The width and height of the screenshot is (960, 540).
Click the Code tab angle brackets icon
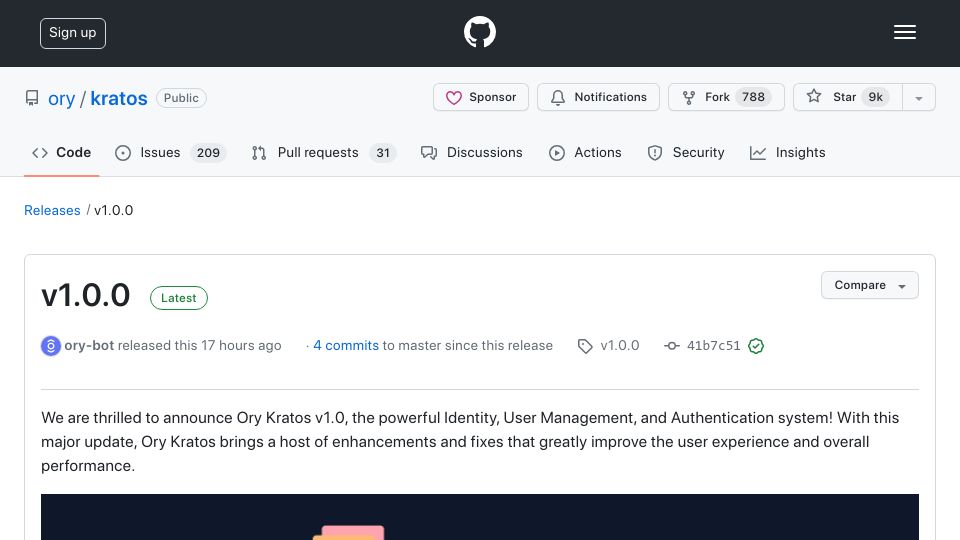[40, 153]
